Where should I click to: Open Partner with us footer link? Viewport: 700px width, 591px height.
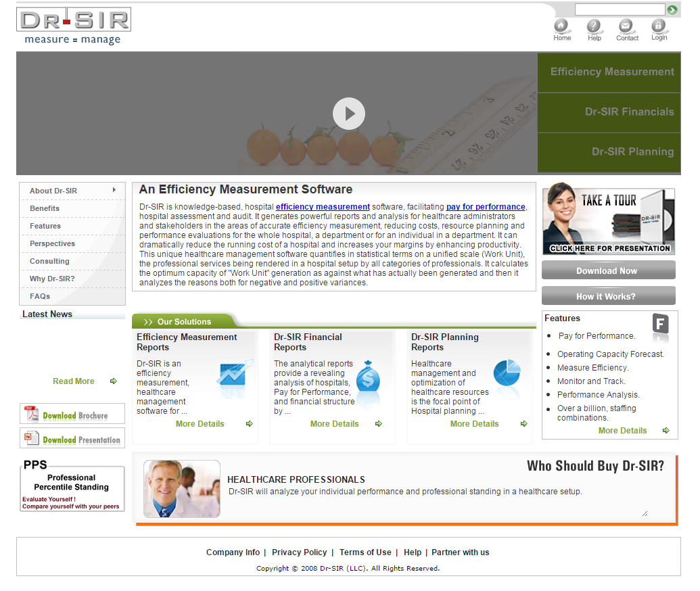[461, 552]
